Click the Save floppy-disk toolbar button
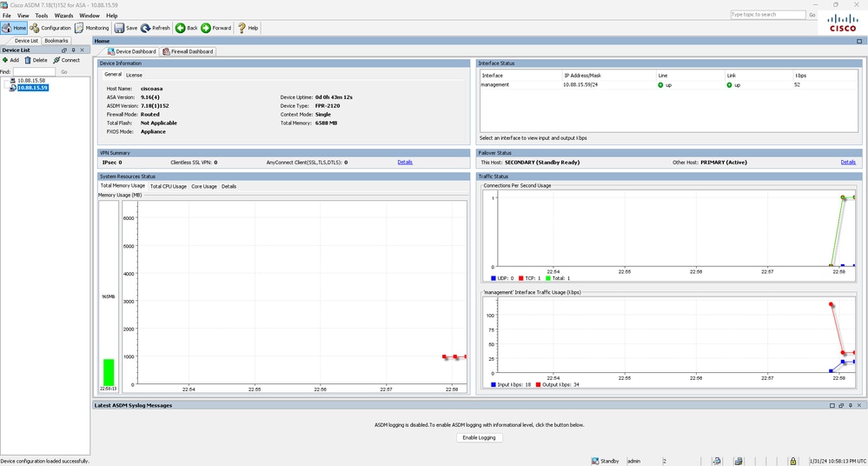The width and height of the screenshot is (868, 466). (126, 28)
